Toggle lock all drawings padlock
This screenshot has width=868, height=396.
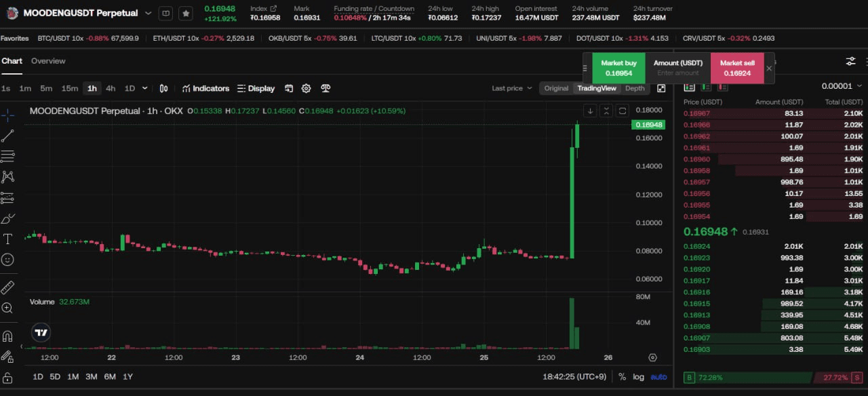tap(7, 378)
